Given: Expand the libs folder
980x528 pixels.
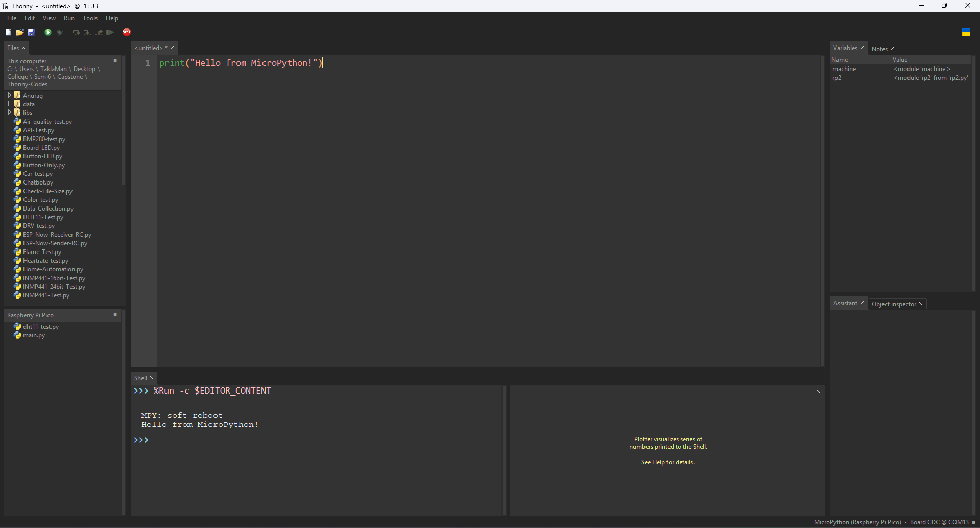Looking at the screenshot, I should [9, 112].
